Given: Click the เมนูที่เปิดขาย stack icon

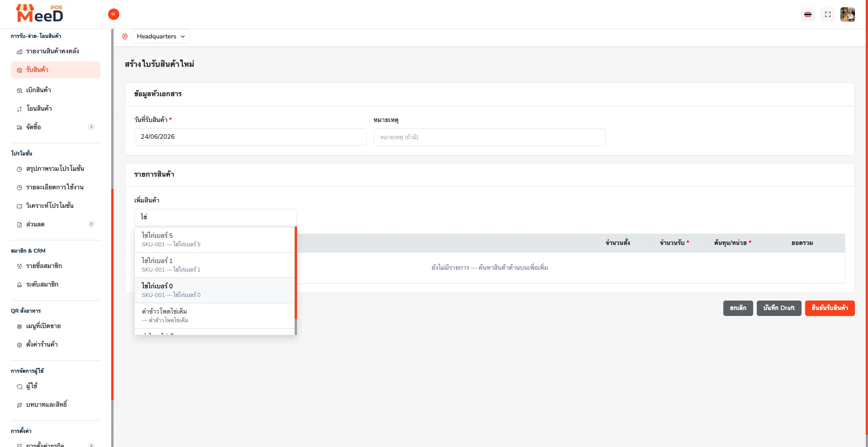Looking at the screenshot, I should click(19, 326).
